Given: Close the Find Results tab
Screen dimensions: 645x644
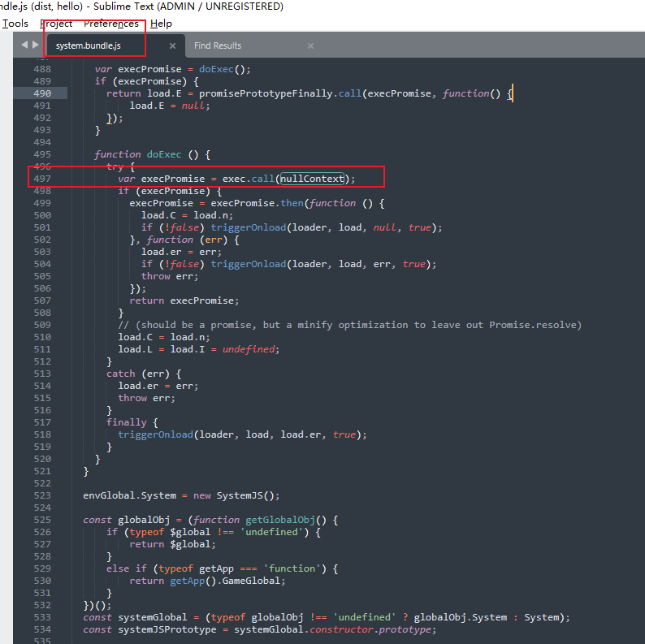Looking at the screenshot, I should [310, 46].
